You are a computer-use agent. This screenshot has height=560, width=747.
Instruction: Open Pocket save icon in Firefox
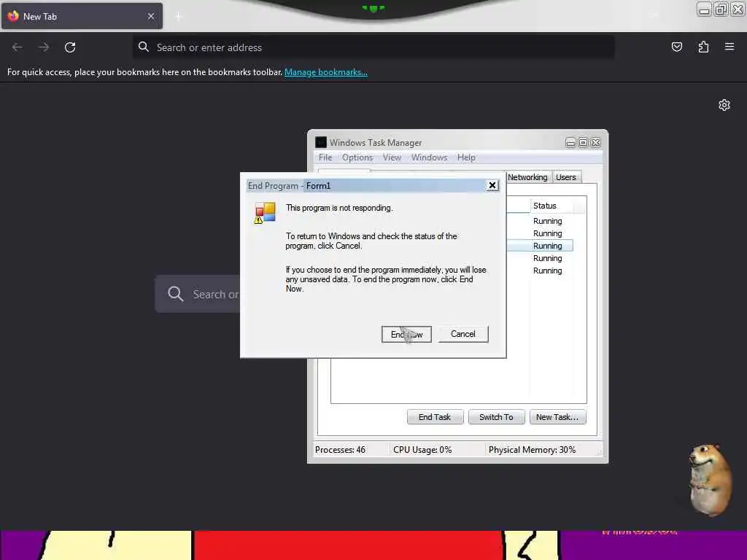tap(676, 47)
